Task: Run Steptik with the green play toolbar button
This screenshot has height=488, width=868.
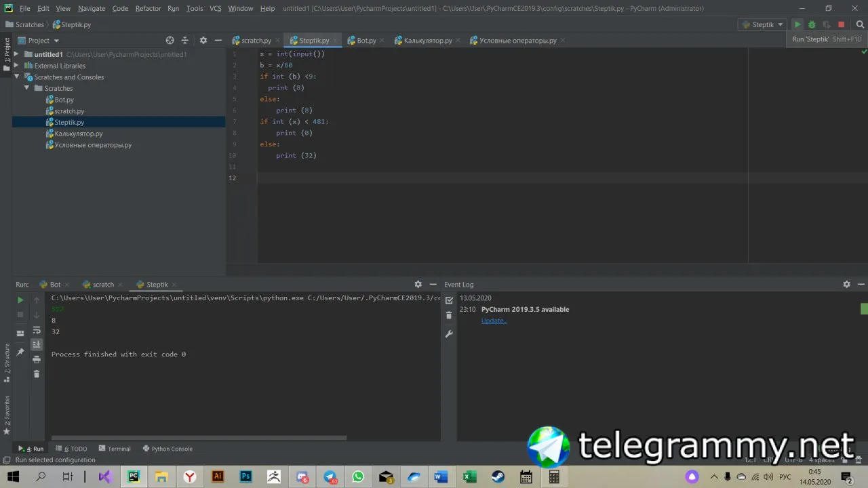Action: coord(797,24)
